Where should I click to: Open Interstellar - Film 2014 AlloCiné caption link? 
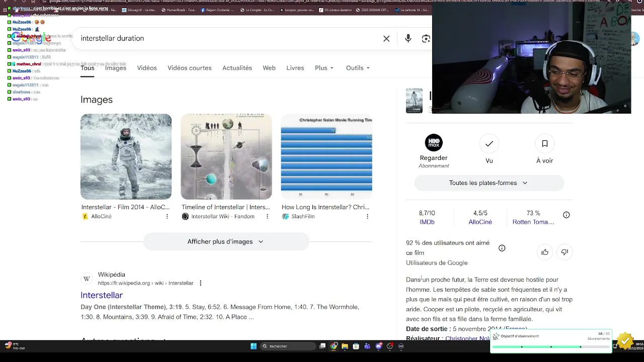coord(125,207)
